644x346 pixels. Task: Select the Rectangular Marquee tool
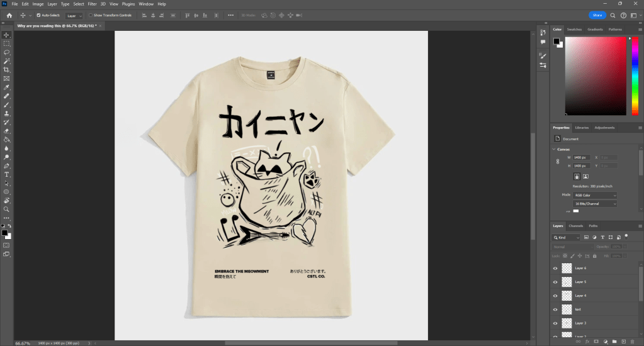(6, 43)
